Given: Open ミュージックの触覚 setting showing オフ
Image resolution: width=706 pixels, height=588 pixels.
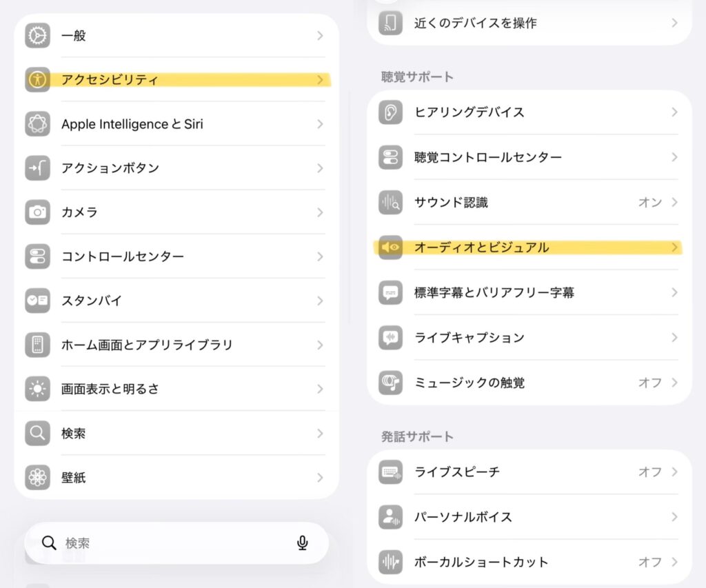Looking at the screenshot, I should [x=649, y=383].
